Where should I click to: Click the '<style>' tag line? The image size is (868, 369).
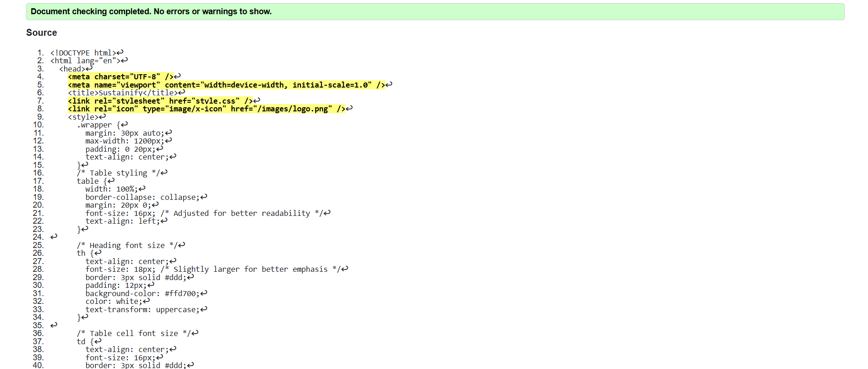click(x=87, y=117)
